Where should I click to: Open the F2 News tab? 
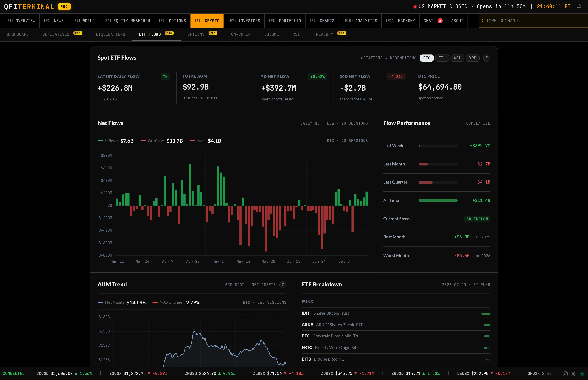[54, 21]
